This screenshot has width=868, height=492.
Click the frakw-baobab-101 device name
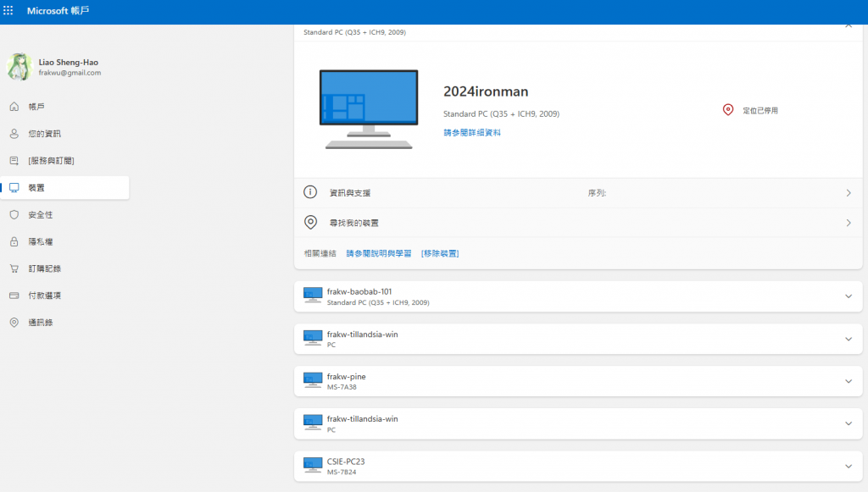[x=359, y=291]
